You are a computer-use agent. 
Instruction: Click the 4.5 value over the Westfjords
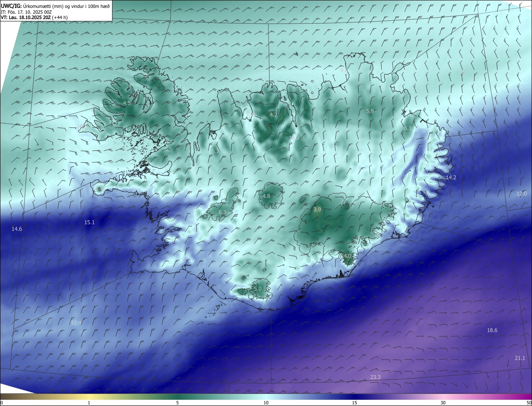[127, 103]
